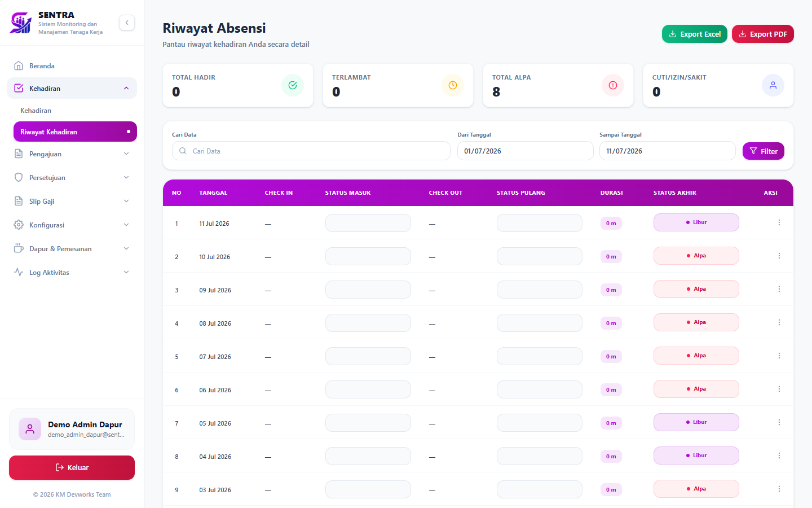Click the alert icon in Total Alpa card
Image resolution: width=812 pixels, height=508 pixels.
pyautogui.click(x=613, y=85)
